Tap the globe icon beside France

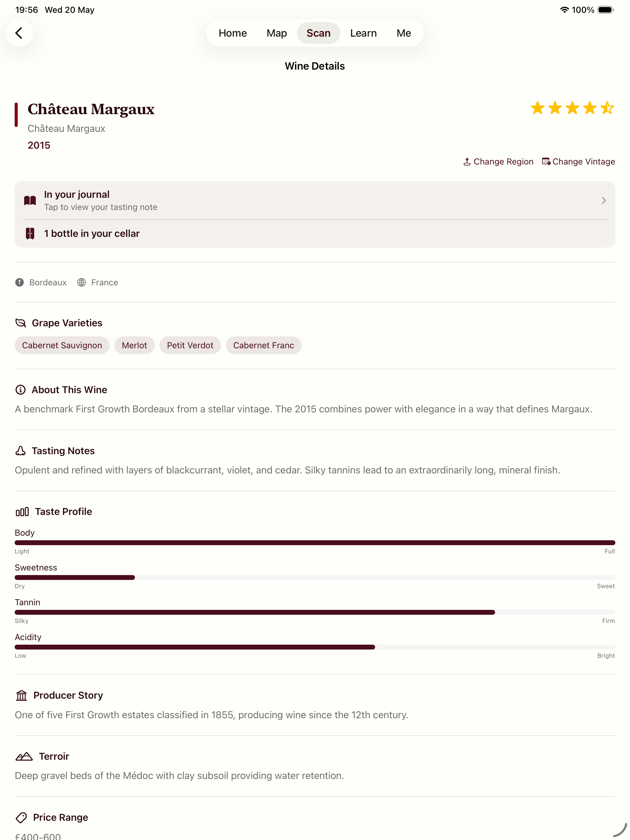(81, 283)
